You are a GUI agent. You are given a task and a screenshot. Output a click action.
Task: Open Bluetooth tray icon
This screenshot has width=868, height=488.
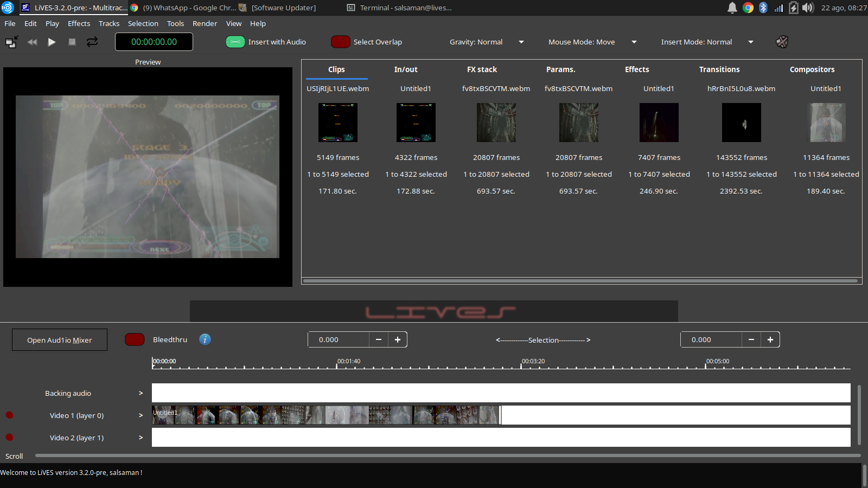tap(763, 8)
